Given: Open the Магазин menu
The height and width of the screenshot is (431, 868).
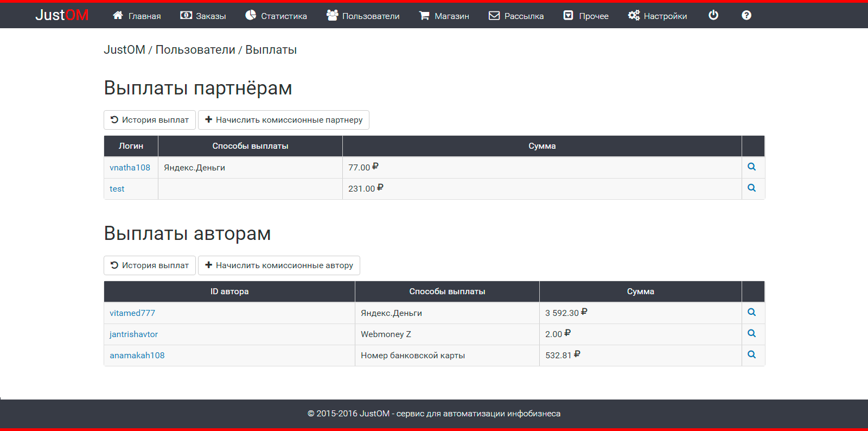Looking at the screenshot, I should [444, 16].
